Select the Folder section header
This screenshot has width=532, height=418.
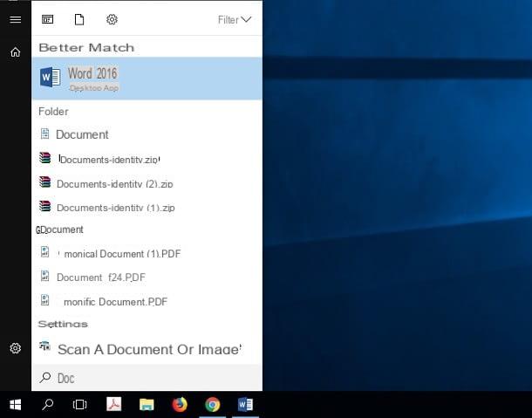tap(53, 112)
